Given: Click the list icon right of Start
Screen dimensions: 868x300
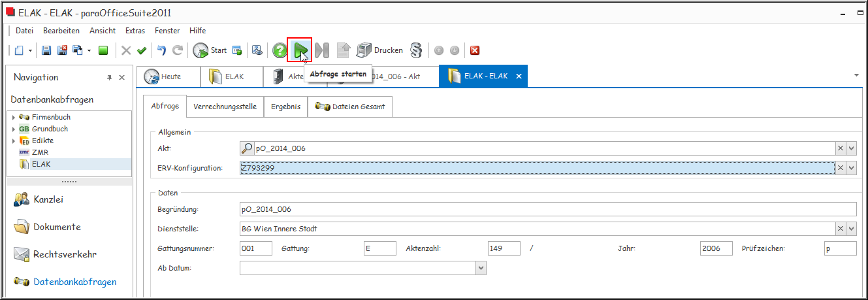Looking at the screenshot, I should click(x=237, y=50).
